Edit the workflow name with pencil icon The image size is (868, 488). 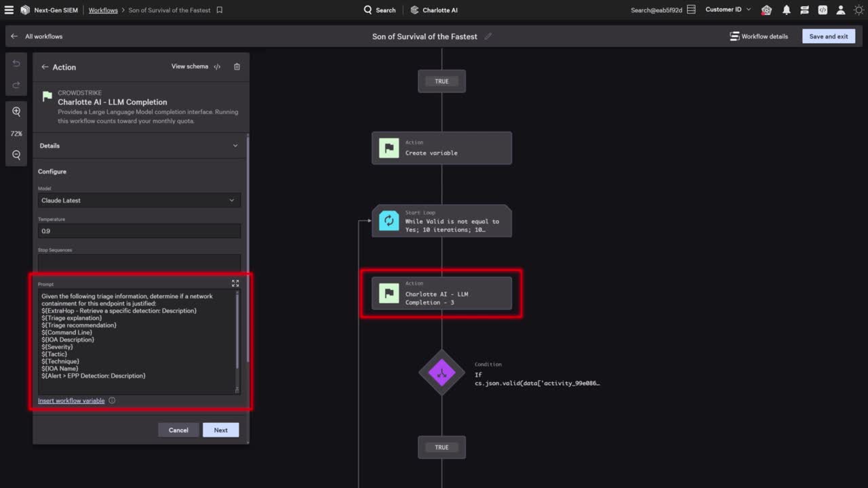[x=488, y=37]
